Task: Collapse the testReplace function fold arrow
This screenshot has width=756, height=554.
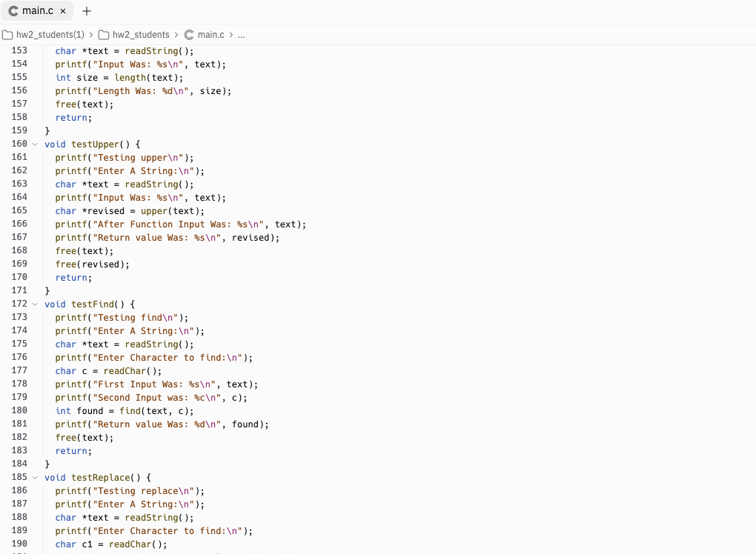Action: pos(34,477)
